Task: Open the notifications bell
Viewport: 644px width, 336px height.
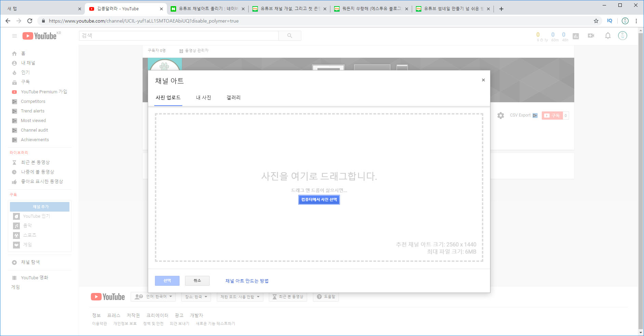Action: [x=608, y=36]
